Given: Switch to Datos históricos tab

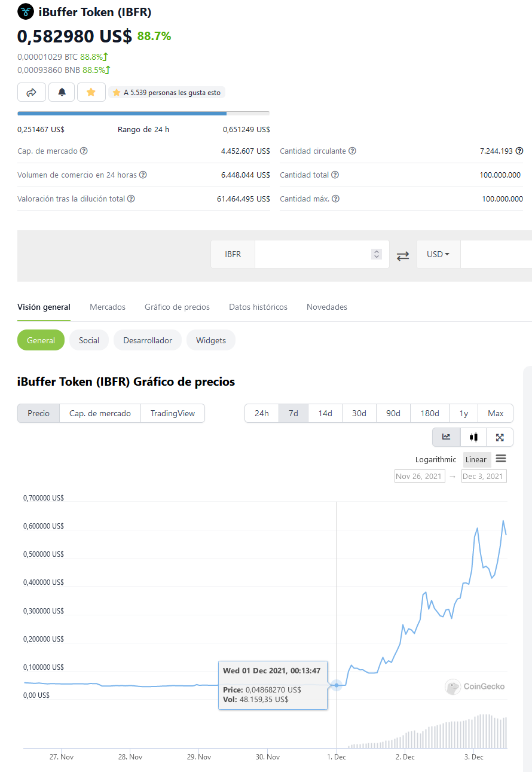Looking at the screenshot, I should [x=258, y=307].
